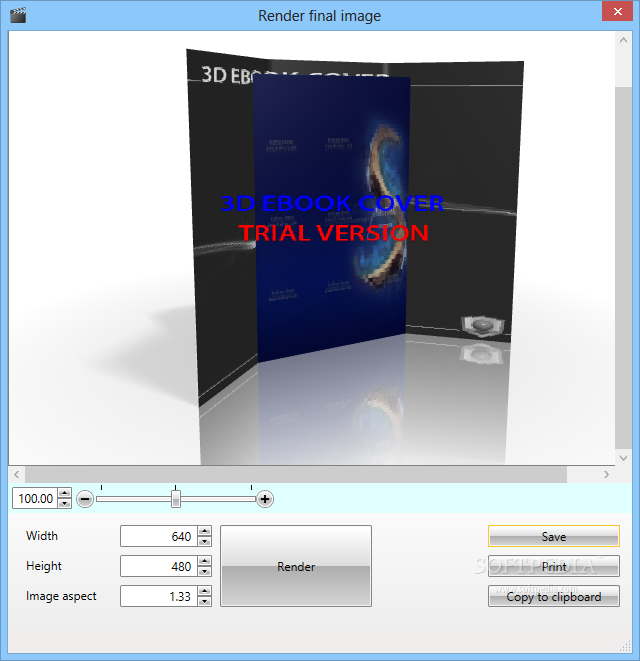This screenshot has height=661, width=640.
Task: Click the Print button
Action: (x=554, y=566)
